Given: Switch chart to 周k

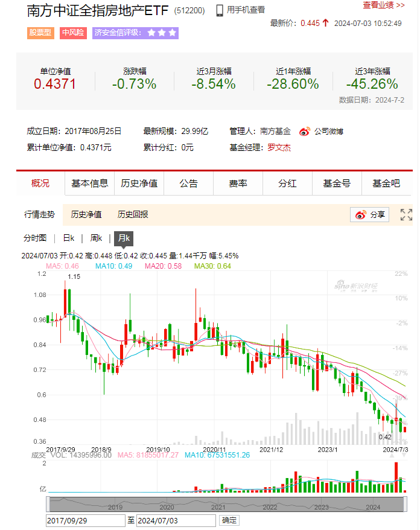Looking at the screenshot, I should tap(96, 238).
